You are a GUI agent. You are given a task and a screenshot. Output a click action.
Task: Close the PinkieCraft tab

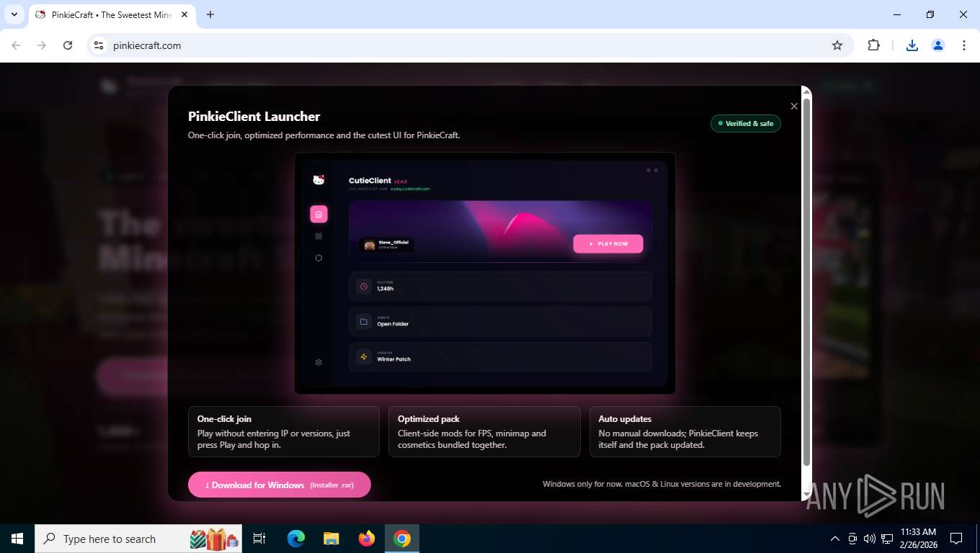point(184,14)
